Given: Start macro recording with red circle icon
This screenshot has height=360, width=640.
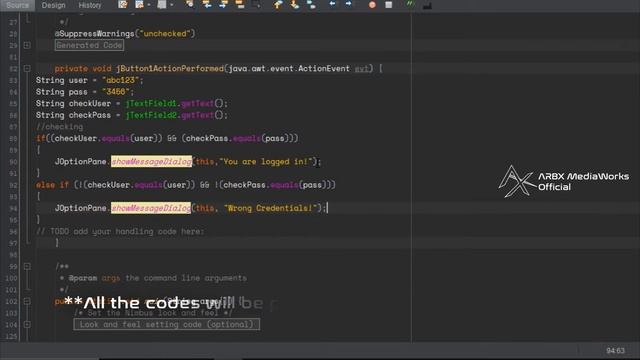Looking at the screenshot, I should coord(372,5).
